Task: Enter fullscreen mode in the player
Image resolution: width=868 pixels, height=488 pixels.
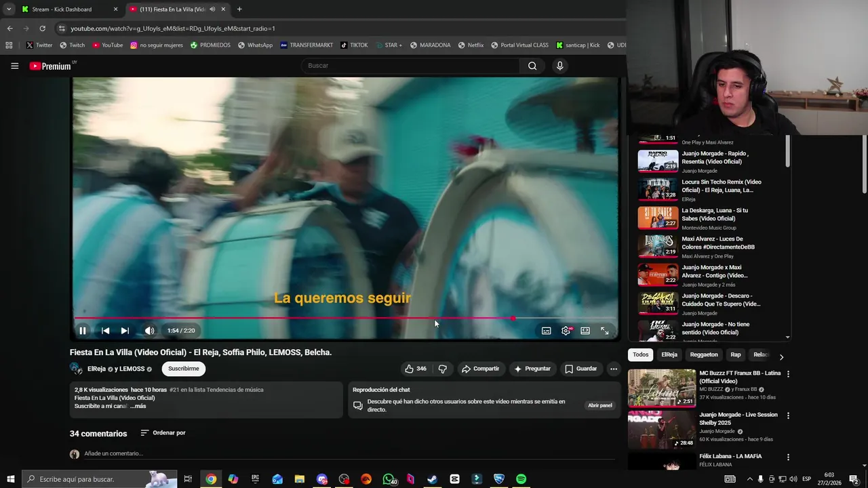Action: coord(605,331)
